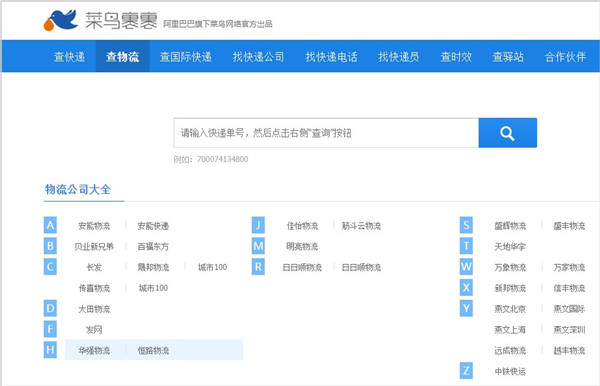Image resolution: width=600 pixels, height=386 pixels.
Task: Open the 百福东方 link
Action: tap(153, 246)
